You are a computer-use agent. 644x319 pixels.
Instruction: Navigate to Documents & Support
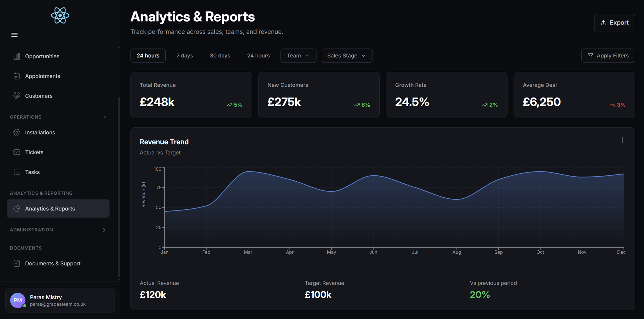click(53, 263)
